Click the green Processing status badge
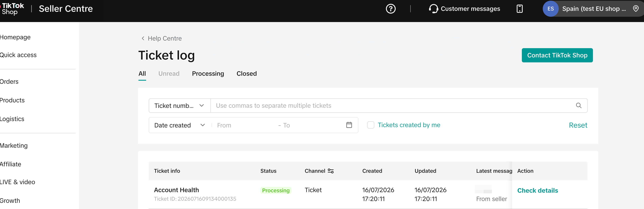 (276, 191)
